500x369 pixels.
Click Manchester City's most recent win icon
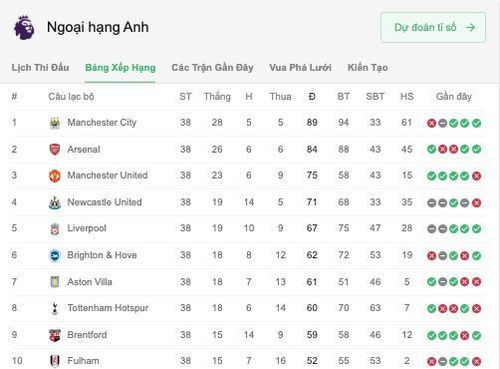point(476,123)
